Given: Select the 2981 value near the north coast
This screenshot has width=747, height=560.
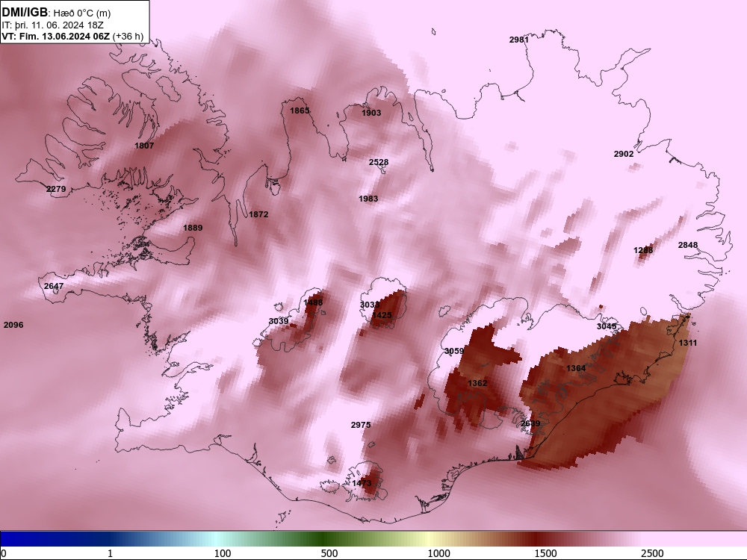Looking at the screenshot, I should tap(519, 40).
